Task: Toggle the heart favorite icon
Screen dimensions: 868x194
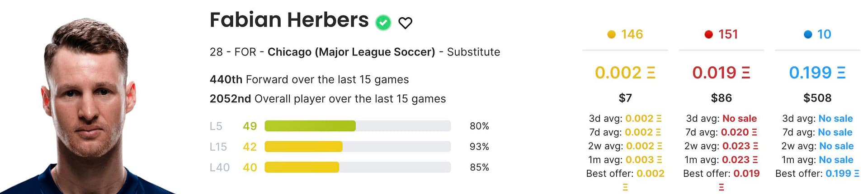Action: tap(405, 23)
